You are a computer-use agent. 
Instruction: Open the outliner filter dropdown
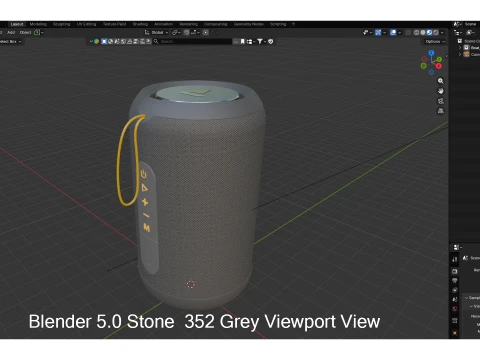470,32
